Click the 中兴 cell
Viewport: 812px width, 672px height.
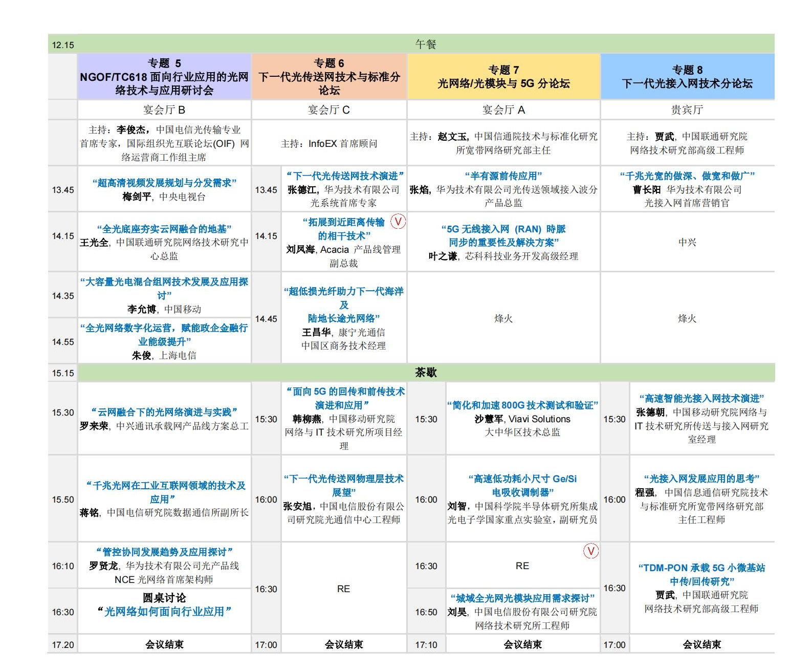(687, 242)
